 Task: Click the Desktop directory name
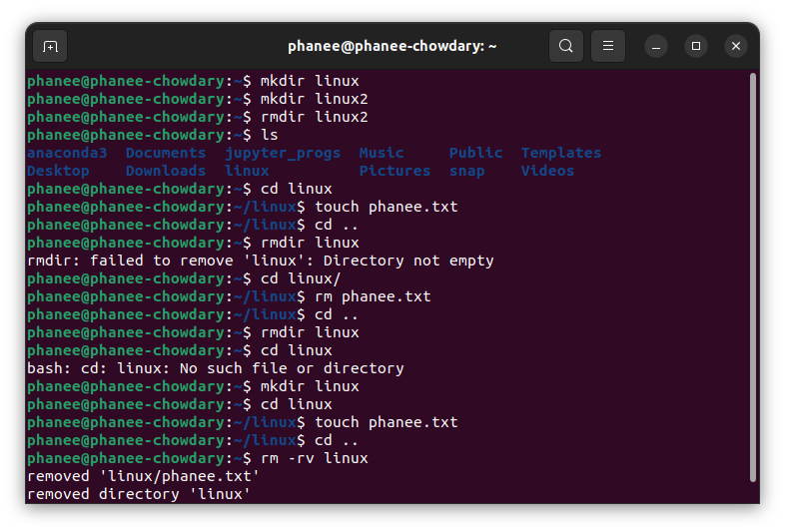(x=58, y=171)
